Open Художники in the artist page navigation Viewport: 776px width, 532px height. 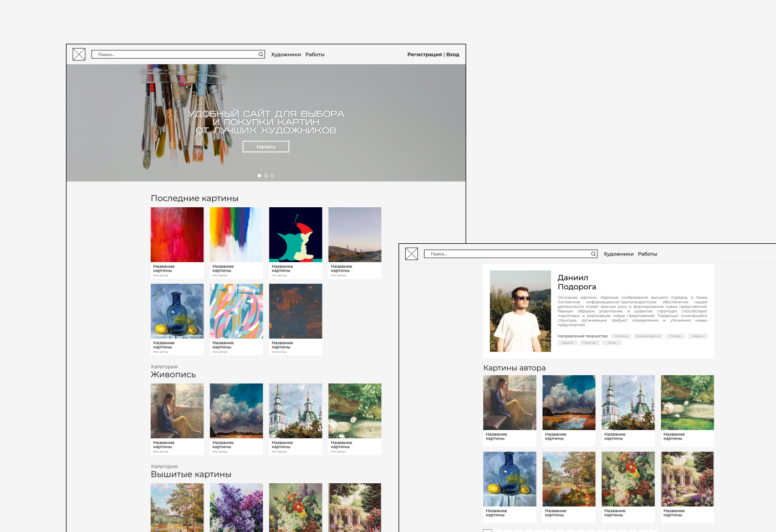click(x=619, y=254)
